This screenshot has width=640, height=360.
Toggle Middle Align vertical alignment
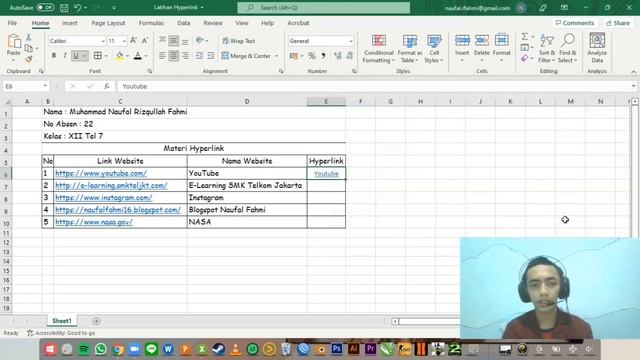[173, 41]
